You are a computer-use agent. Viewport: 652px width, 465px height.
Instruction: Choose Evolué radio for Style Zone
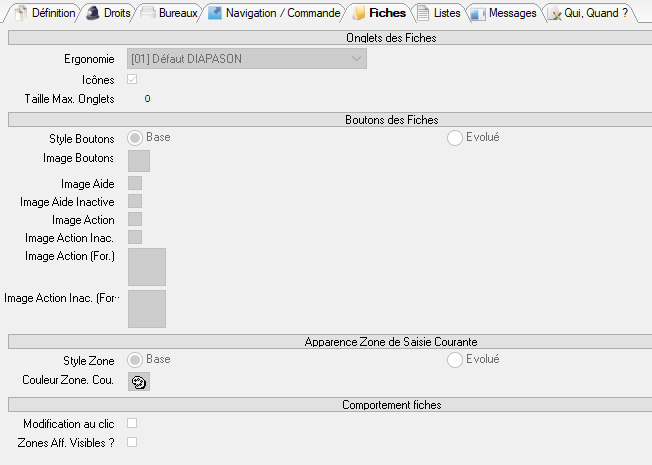(455, 360)
